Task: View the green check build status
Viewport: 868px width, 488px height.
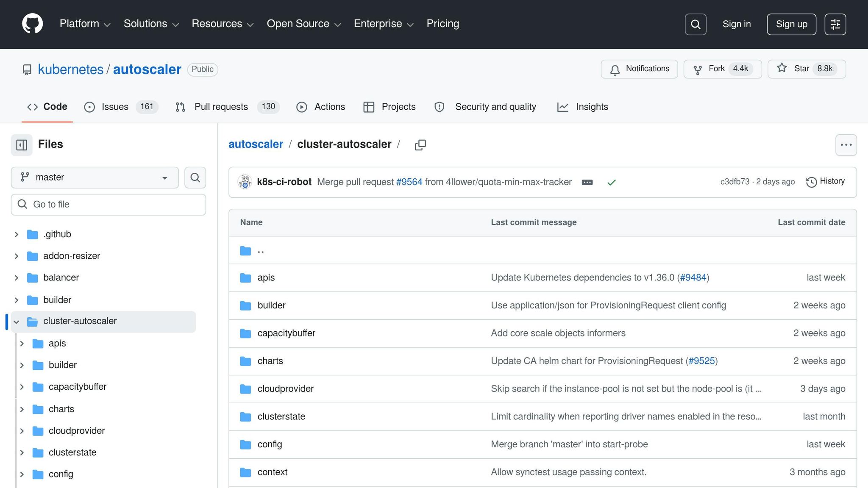Action: pos(611,183)
